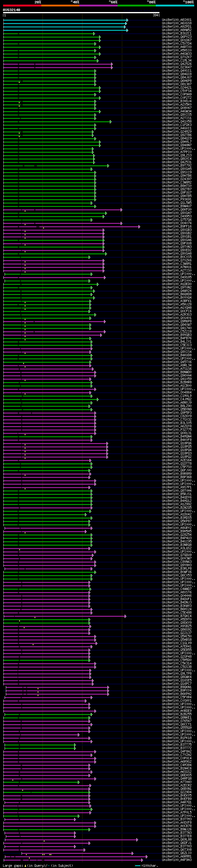
Task: Select the UniRef100_Q9XED2 label
Action: click(177, 250)
